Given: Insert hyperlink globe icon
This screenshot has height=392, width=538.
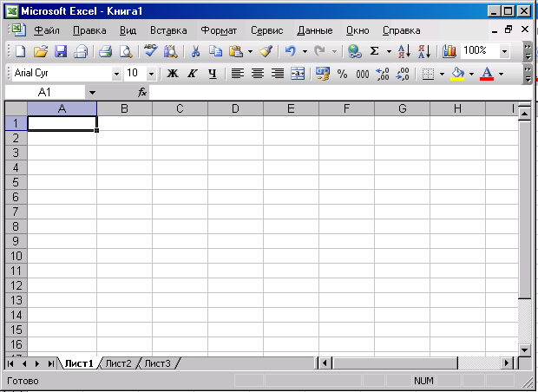Looking at the screenshot, I should (354, 51).
